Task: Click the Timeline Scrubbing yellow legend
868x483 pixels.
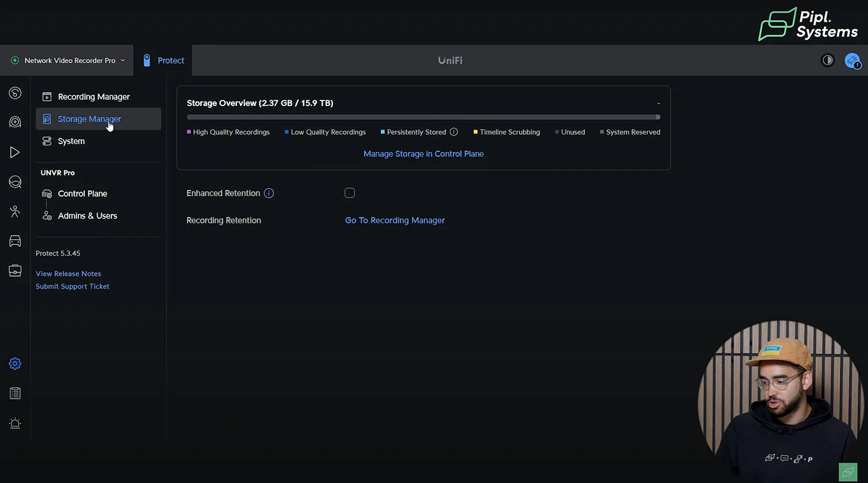Action: tap(507, 132)
